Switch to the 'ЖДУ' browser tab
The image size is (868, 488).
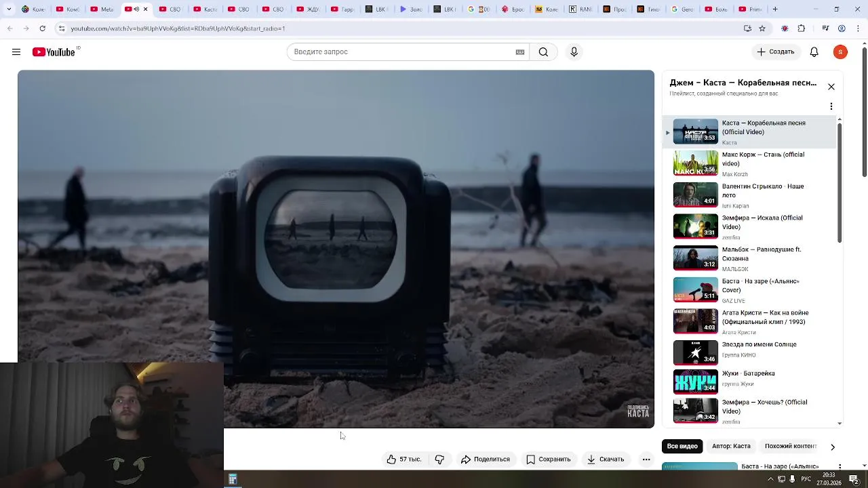tap(309, 9)
